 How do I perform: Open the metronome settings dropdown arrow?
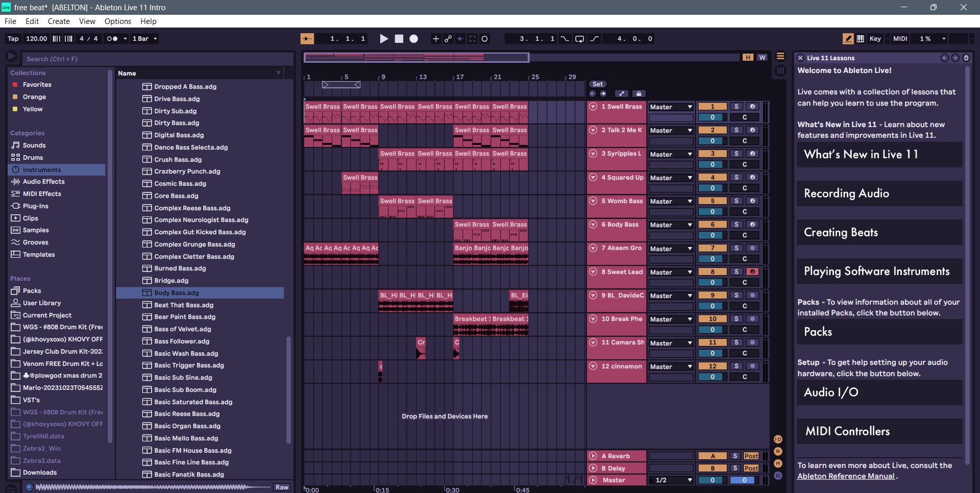click(x=125, y=39)
